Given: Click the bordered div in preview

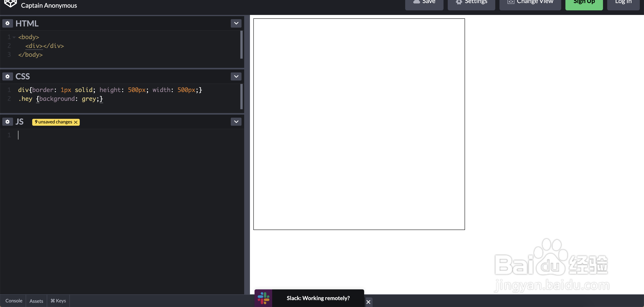Looking at the screenshot, I should point(359,124).
